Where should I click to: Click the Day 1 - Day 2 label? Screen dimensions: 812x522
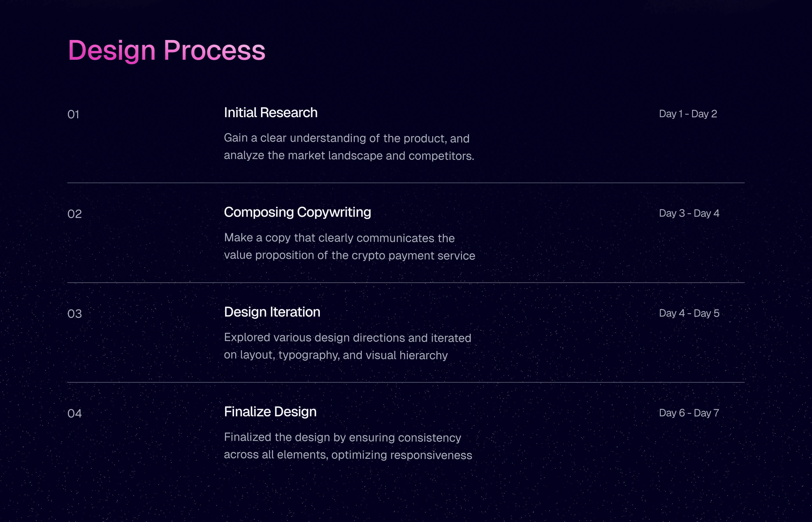pos(688,114)
